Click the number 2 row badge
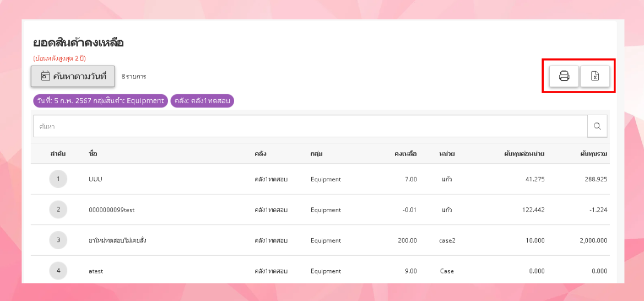644x301 pixels. point(58,209)
